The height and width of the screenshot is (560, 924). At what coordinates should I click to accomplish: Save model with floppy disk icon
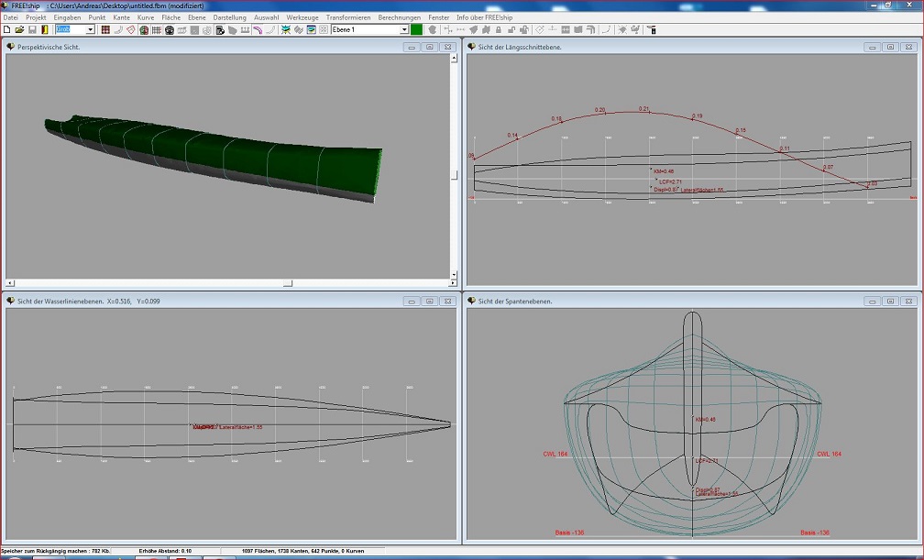pos(31,29)
